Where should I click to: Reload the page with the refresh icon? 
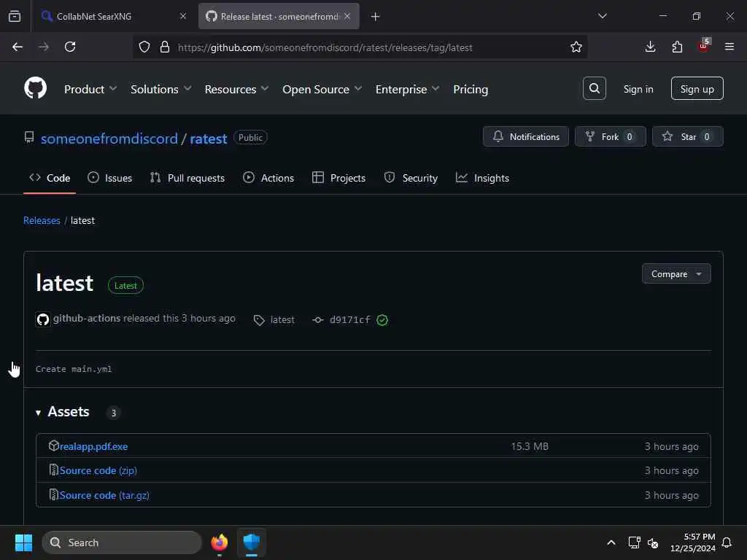[x=70, y=47]
